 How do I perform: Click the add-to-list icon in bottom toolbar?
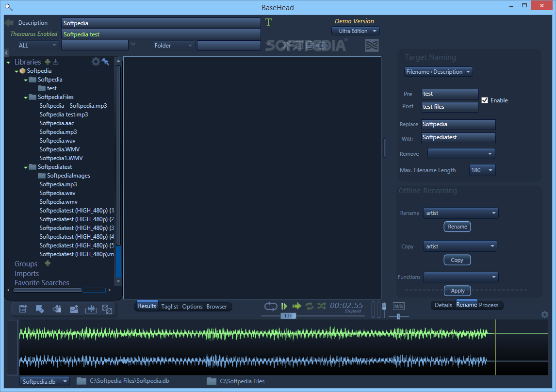click(x=23, y=309)
